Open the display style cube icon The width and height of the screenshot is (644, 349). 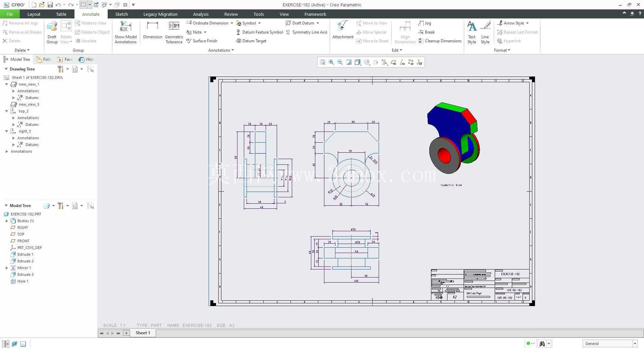pos(358,62)
